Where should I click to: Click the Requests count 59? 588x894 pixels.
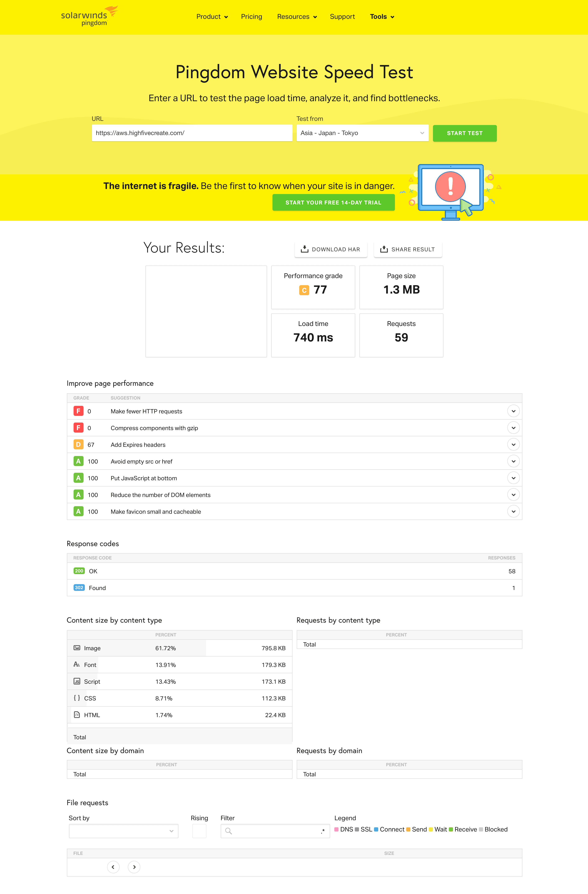point(401,337)
